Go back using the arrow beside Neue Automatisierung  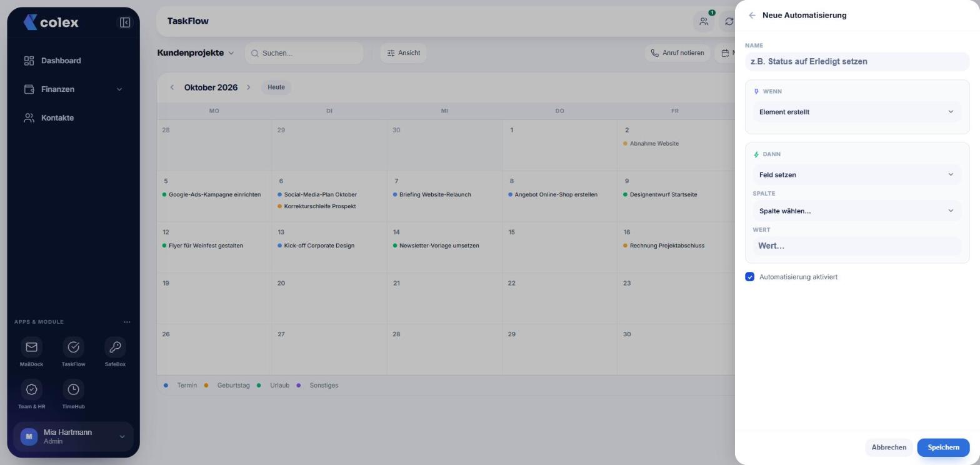tap(752, 15)
